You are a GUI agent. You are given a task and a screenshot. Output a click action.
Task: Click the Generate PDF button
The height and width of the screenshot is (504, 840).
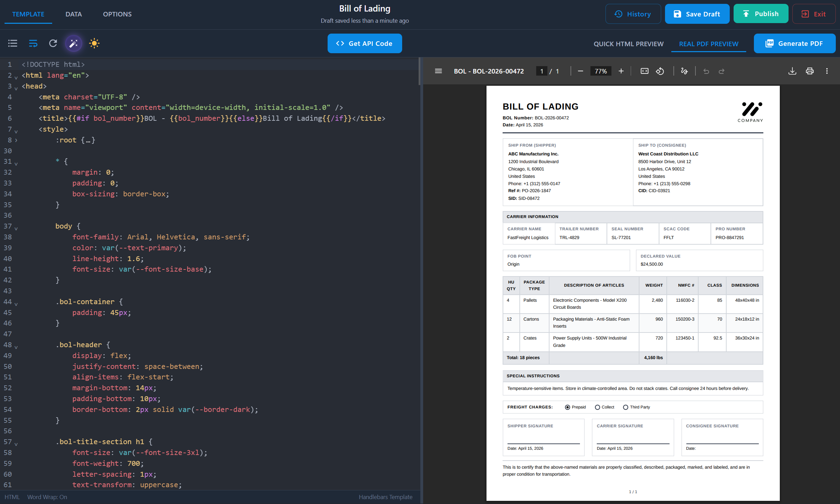tap(795, 43)
